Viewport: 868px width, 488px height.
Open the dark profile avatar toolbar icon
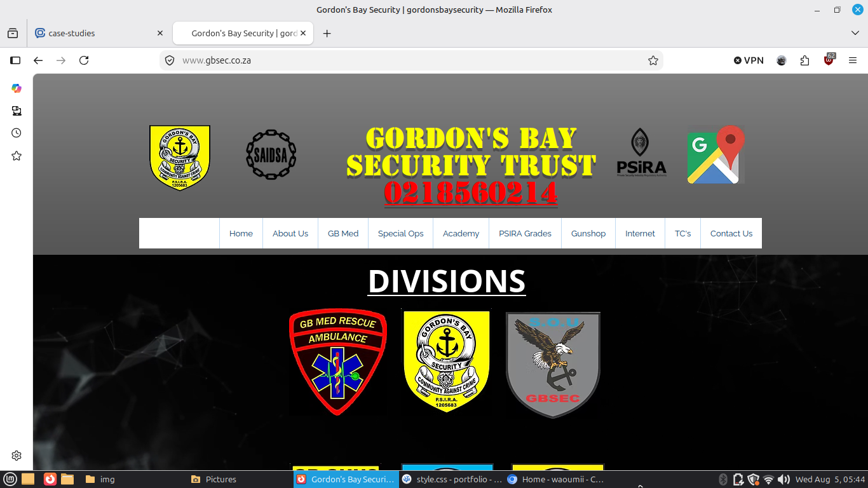(x=782, y=60)
